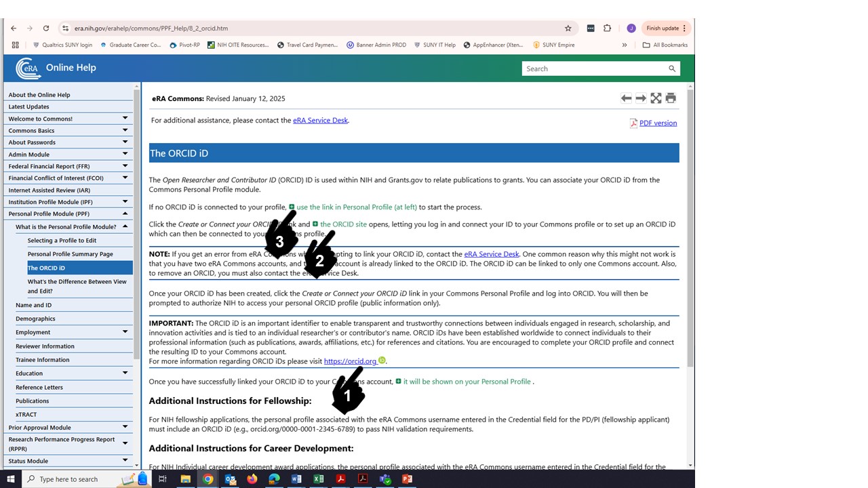Image resolution: width=868 pixels, height=488 pixels.
Task: Open Excel from the taskbar
Action: pyautogui.click(x=319, y=479)
